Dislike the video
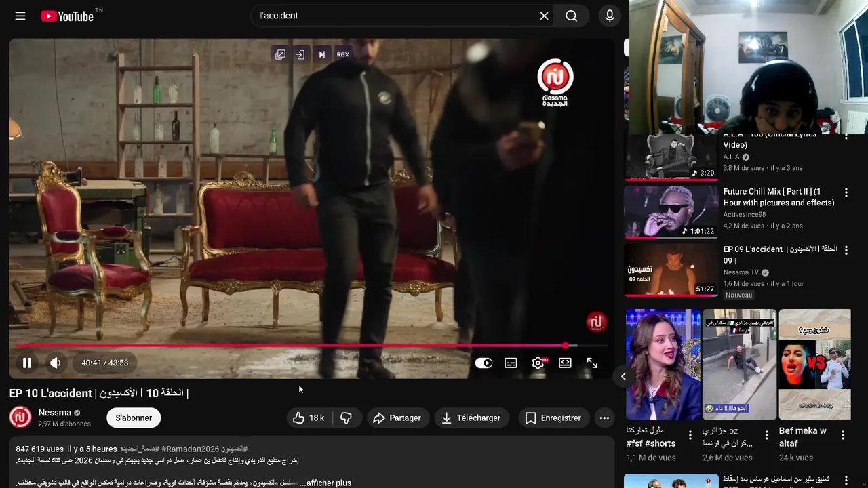 point(346,418)
